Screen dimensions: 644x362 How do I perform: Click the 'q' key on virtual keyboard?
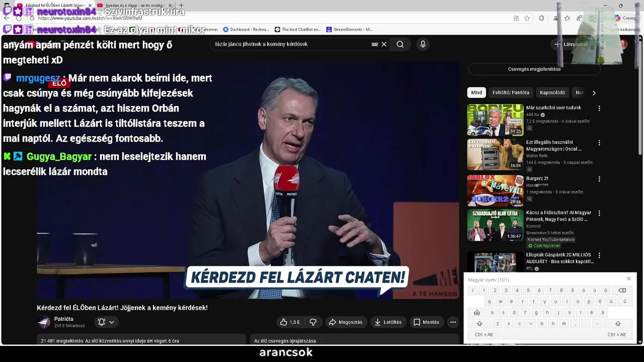click(x=490, y=302)
